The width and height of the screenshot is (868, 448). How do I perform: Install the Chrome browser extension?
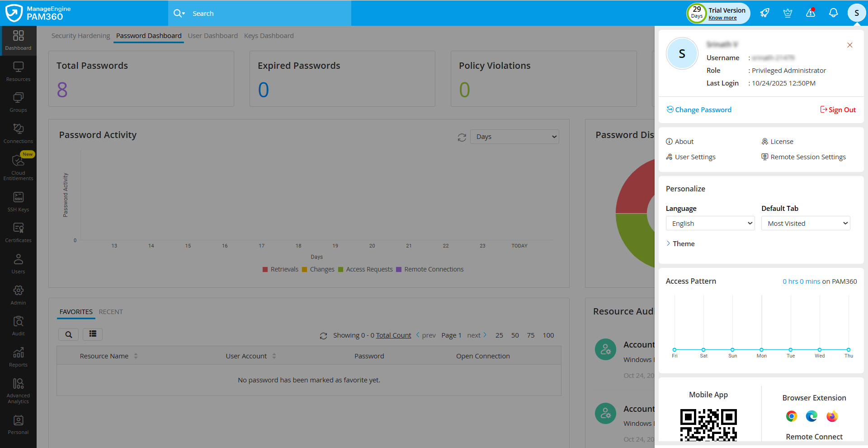tap(791, 416)
